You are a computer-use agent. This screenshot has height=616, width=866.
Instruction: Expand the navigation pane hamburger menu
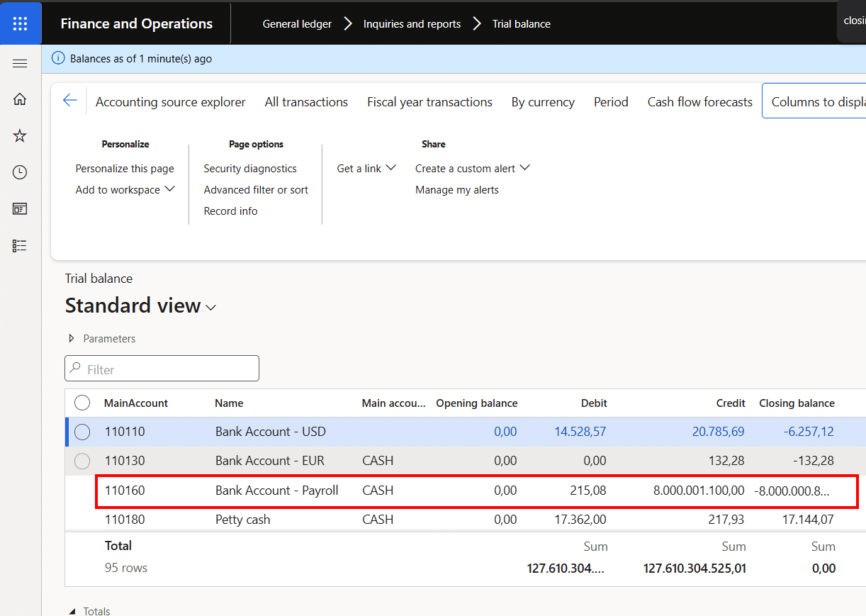[x=20, y=64]
